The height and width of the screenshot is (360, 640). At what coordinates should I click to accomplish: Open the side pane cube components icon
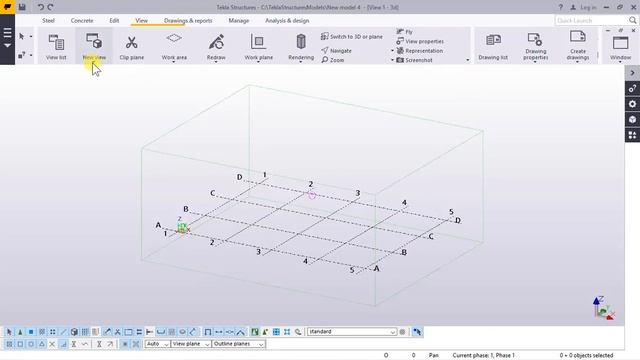point(632,119)
